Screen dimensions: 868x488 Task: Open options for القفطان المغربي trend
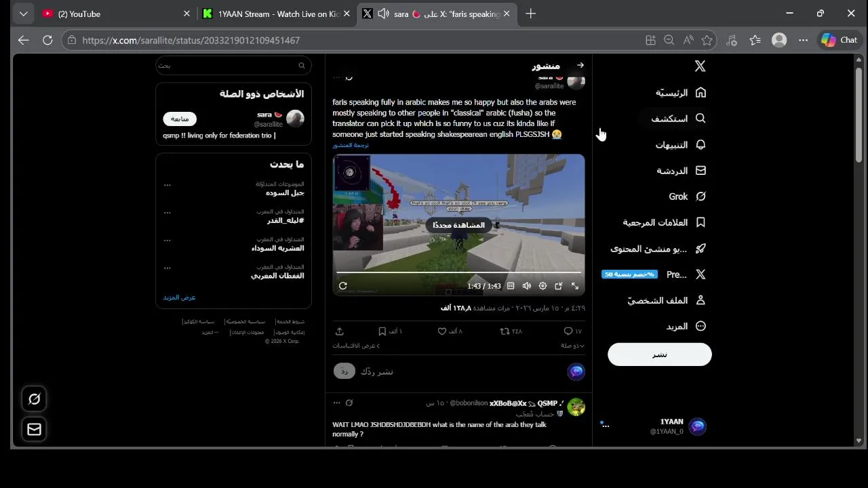coord(167,268)
